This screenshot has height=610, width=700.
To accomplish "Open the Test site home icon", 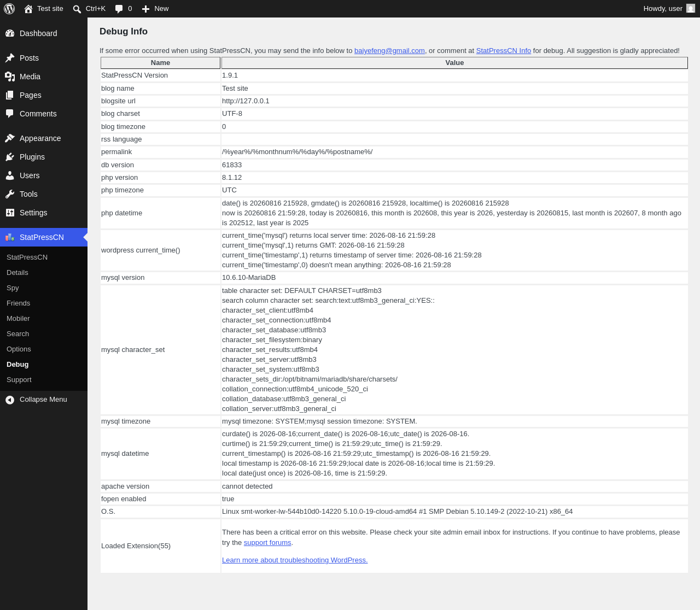I will pos(28,9).
